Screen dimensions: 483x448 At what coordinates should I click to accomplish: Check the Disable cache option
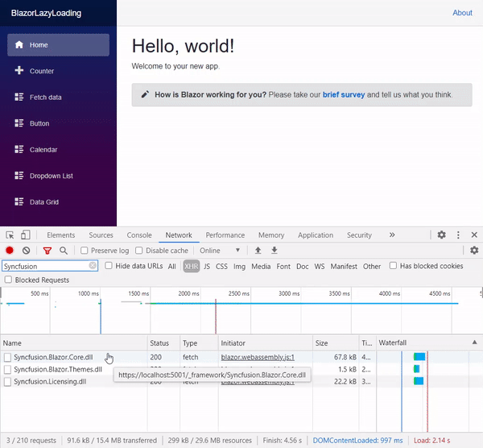[139, 251]
